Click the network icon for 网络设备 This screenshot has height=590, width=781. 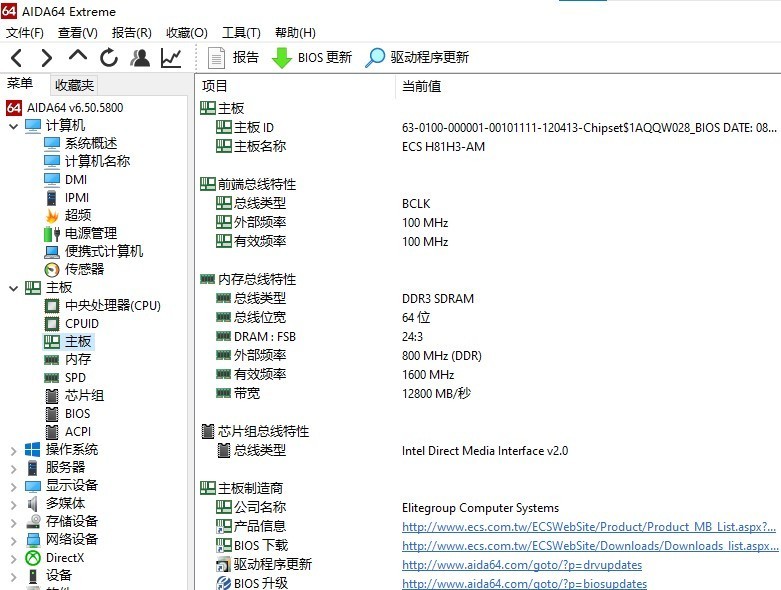[33, 540]
